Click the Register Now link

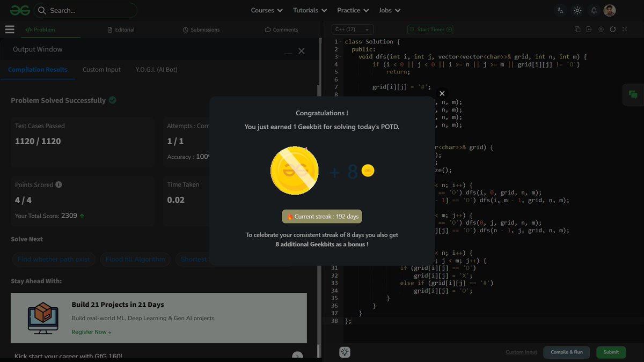(x=91, y=332)
